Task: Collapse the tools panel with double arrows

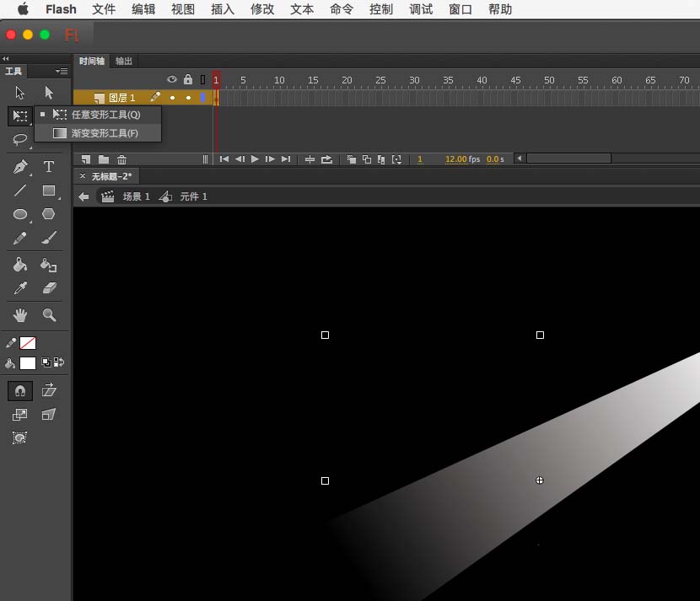Action: [6, 58]
